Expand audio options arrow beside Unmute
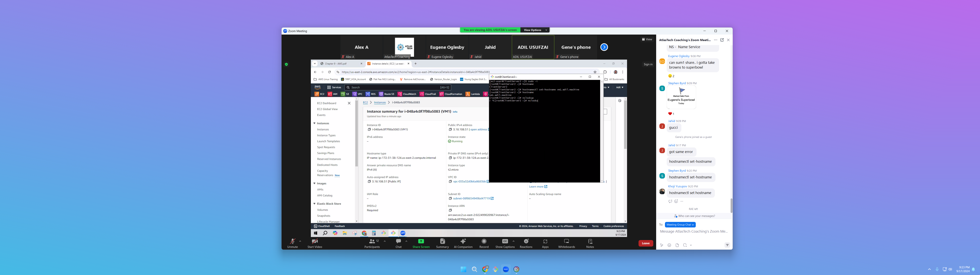Screen dimensions: 980x275 tap(300, 241)
